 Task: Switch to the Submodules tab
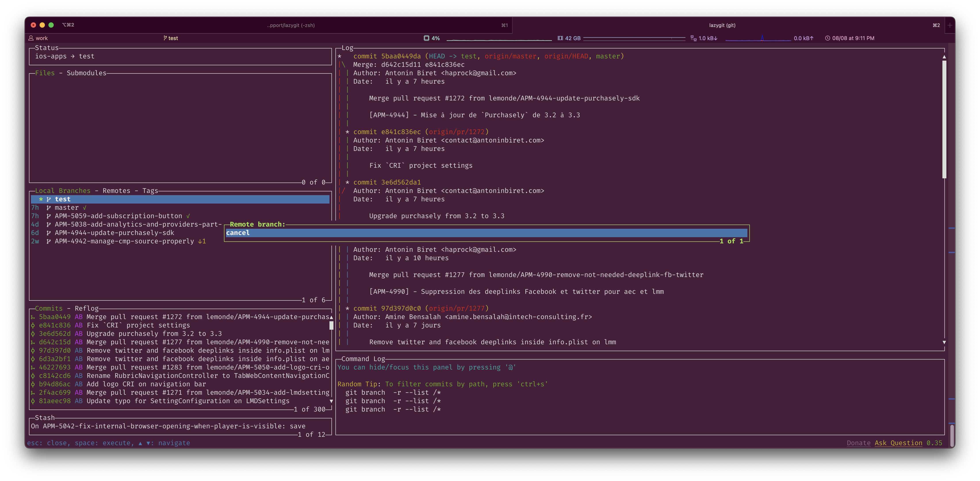pos(86,73)
